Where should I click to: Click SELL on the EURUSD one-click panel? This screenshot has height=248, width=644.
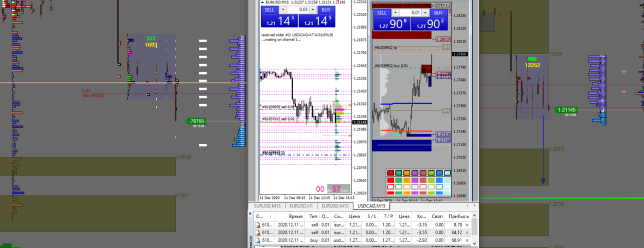[x=270, y=9]
